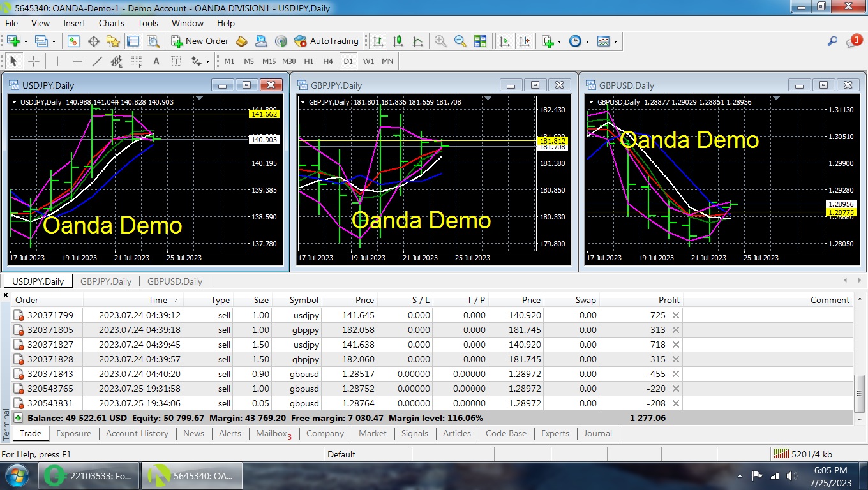Screen dimensions: 868x490
Task: Open the Market Watch window icon
Action: (73, 41)
